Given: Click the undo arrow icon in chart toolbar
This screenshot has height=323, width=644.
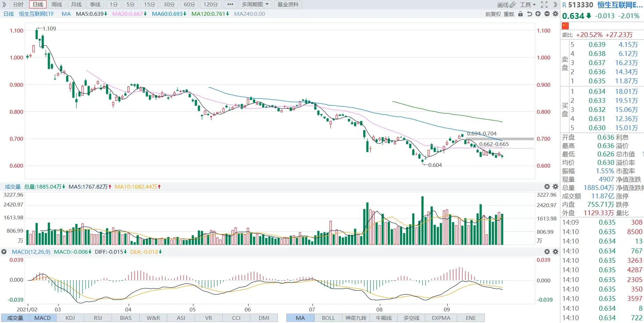Looking at the screenshot, I should [x=529, y=14].
